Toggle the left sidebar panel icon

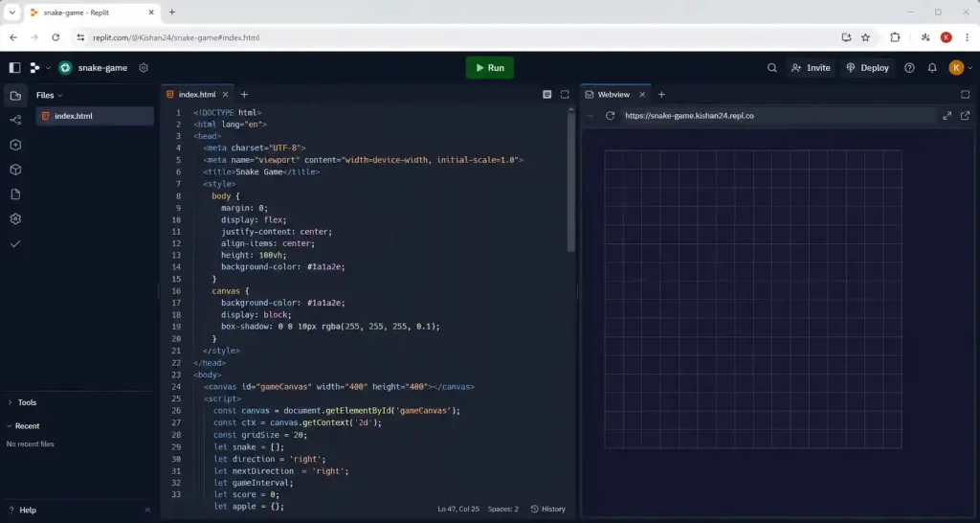(x=15, y=68)
